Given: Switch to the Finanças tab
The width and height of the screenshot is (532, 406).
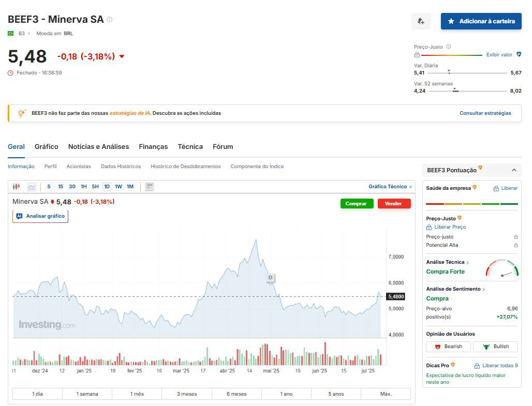Looking at the screenshot, I should coord(153,146).
